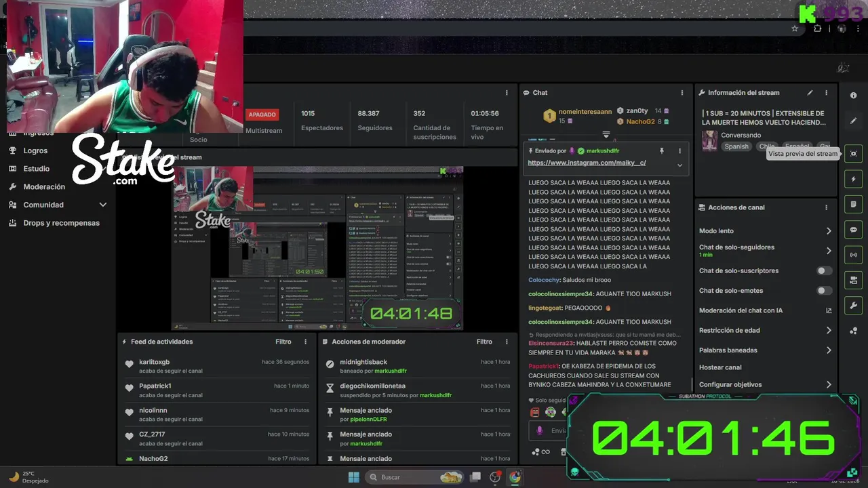Expand pinned message chevron

[679, 165]
